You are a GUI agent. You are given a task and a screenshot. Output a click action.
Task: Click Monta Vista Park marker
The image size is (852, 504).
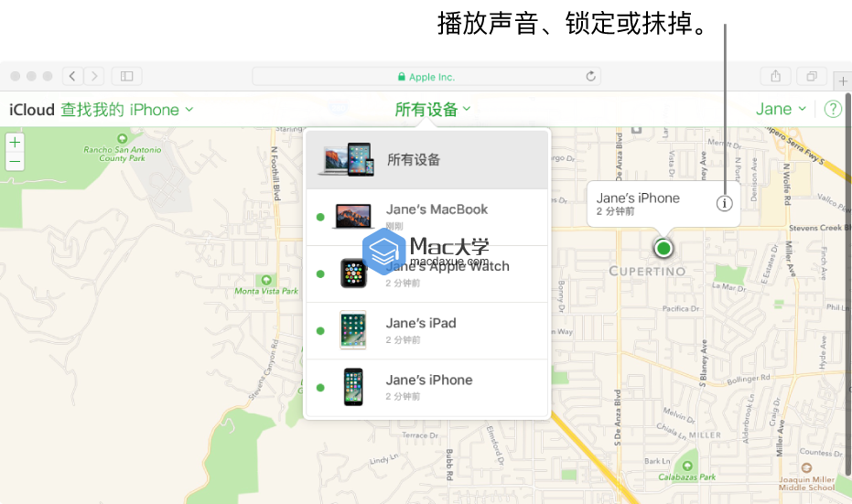(266, 280)
